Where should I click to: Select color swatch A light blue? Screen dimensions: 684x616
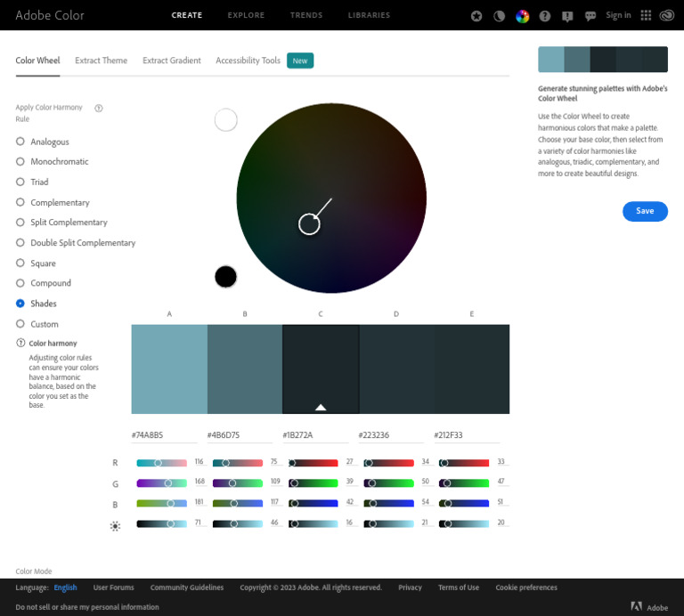pos(169,369)
